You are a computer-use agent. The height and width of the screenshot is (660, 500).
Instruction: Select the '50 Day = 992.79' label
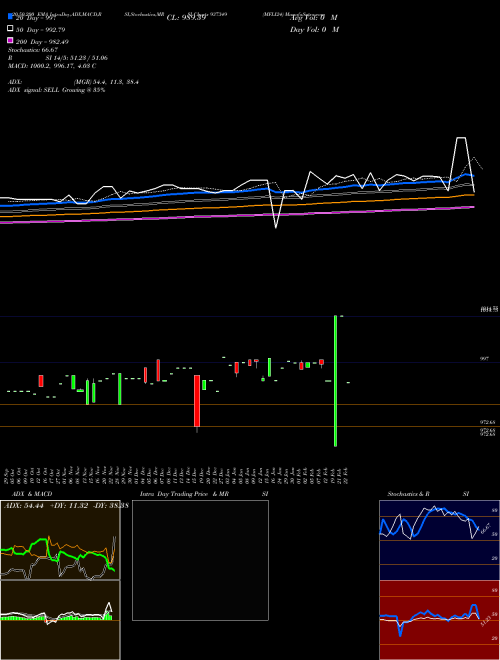click(40, 30)
